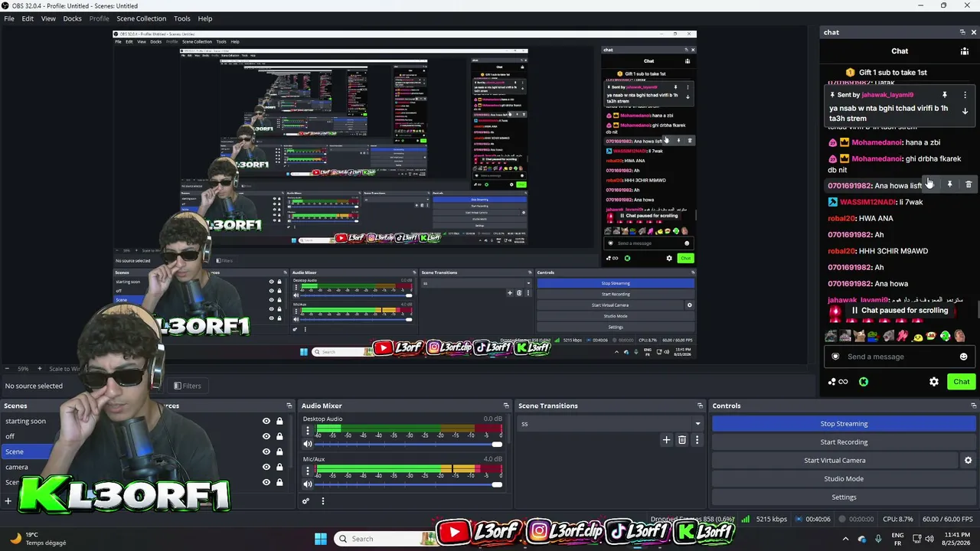Show hidden system tray icons
The width and height of the screenshot is (980, 551).
click(x=845, y=539)
